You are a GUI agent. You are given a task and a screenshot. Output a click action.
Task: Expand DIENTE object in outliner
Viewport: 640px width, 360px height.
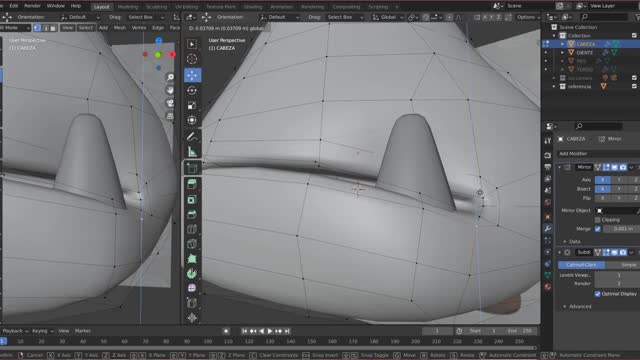[x=562, y=53]
